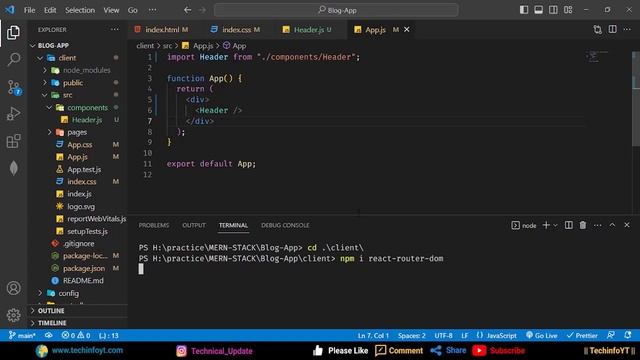This screenshot has height=360, width=640.
Task: Click Go Live in the status bar
Action: 542,336
